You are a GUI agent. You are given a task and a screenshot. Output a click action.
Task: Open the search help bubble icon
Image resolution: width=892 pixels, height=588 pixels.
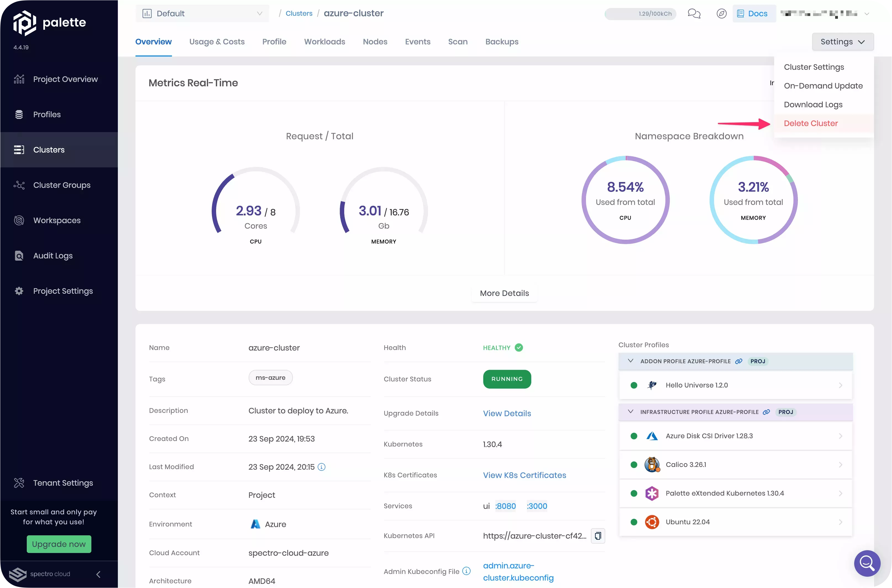(867, 563)
